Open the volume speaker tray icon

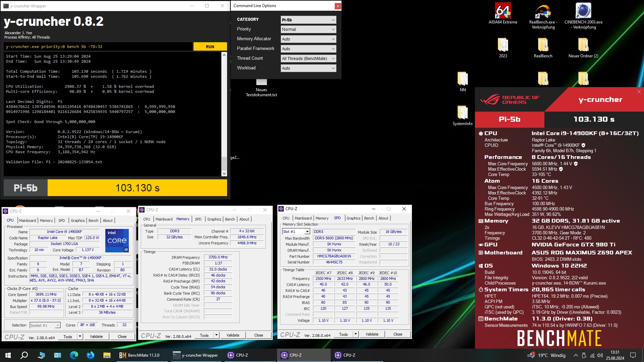[x=600, y=355]
